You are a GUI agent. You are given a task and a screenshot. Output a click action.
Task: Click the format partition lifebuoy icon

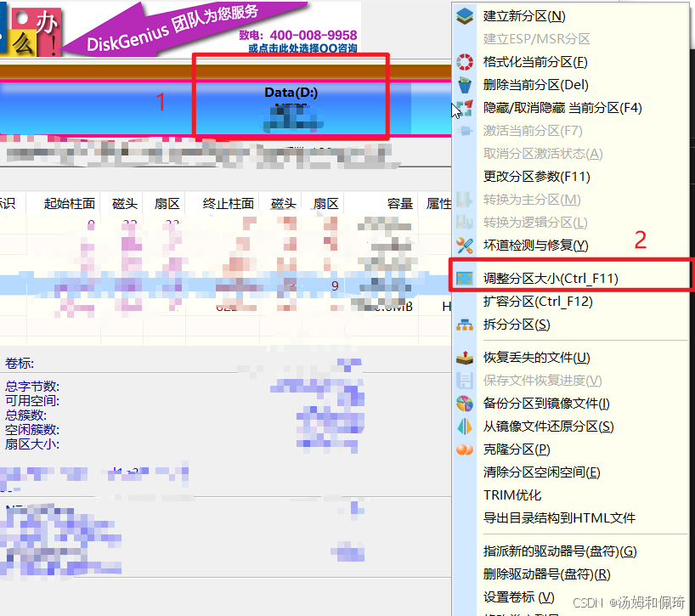465,62
